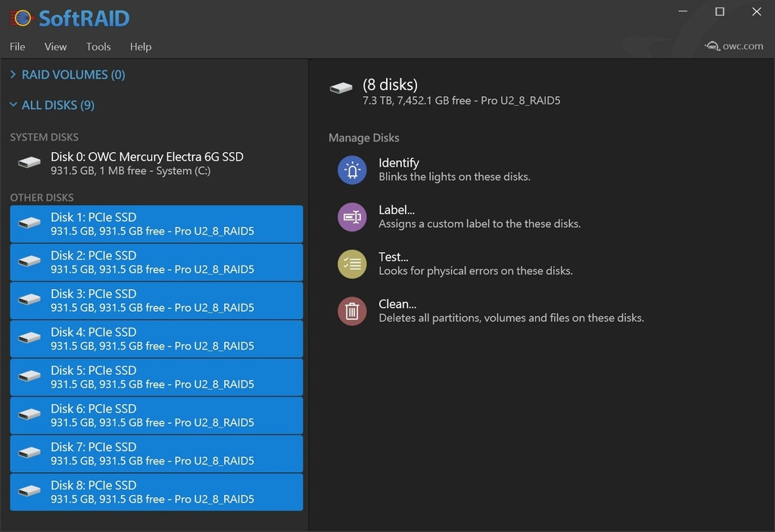Select Disk 4: PCIe SSD row
Screen dimensions: 775x532
[x=156, y=339]
